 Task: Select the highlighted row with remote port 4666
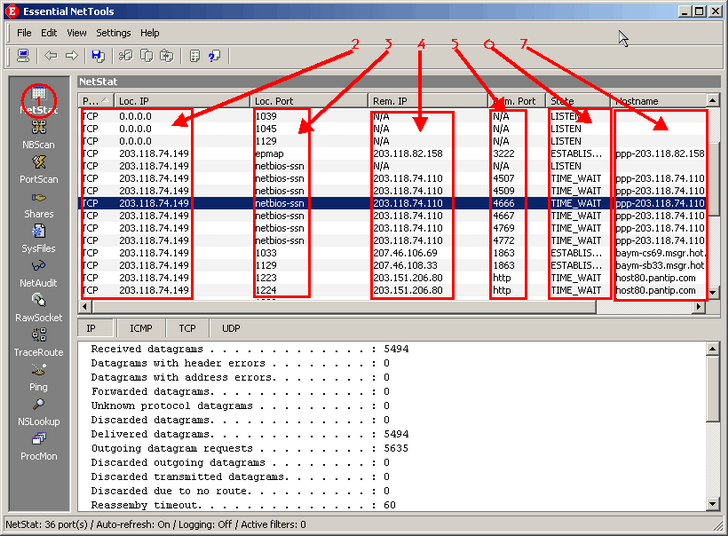click(393, 203)
